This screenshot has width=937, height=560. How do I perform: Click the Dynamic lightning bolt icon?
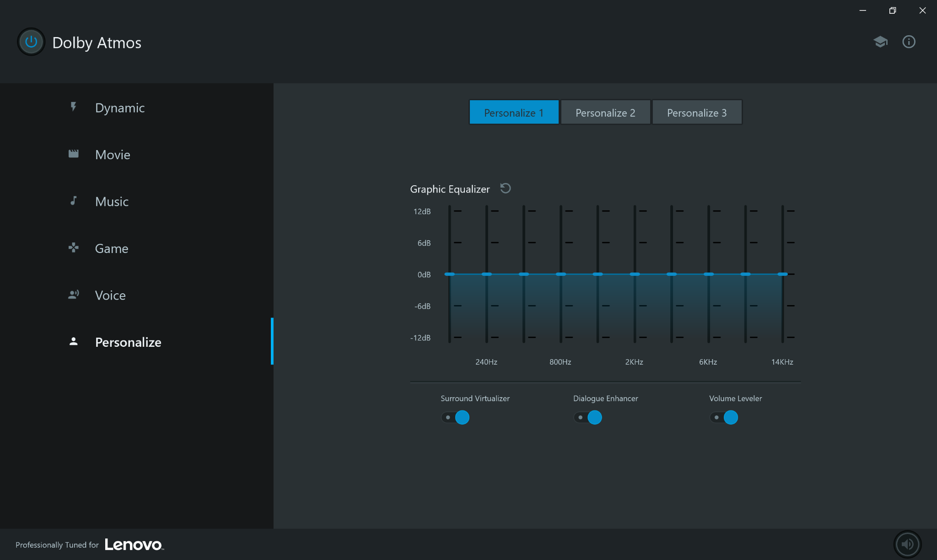coord(73,107)
